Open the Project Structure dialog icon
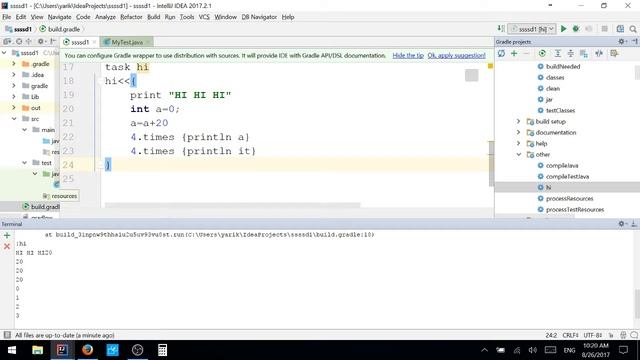 click(620, 29)
